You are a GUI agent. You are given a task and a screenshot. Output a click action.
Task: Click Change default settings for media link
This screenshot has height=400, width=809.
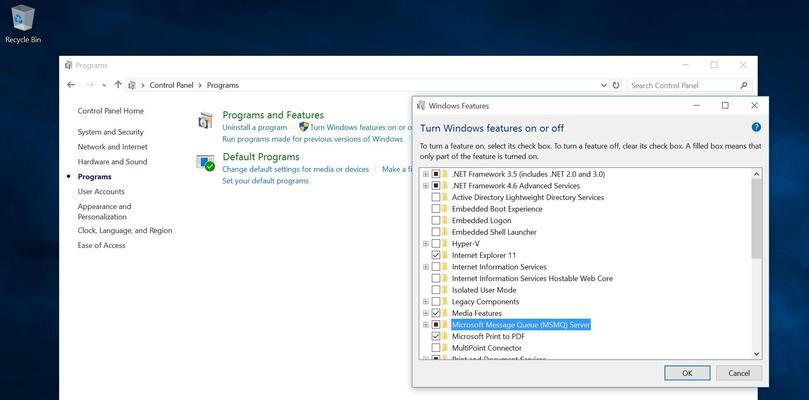296,169
